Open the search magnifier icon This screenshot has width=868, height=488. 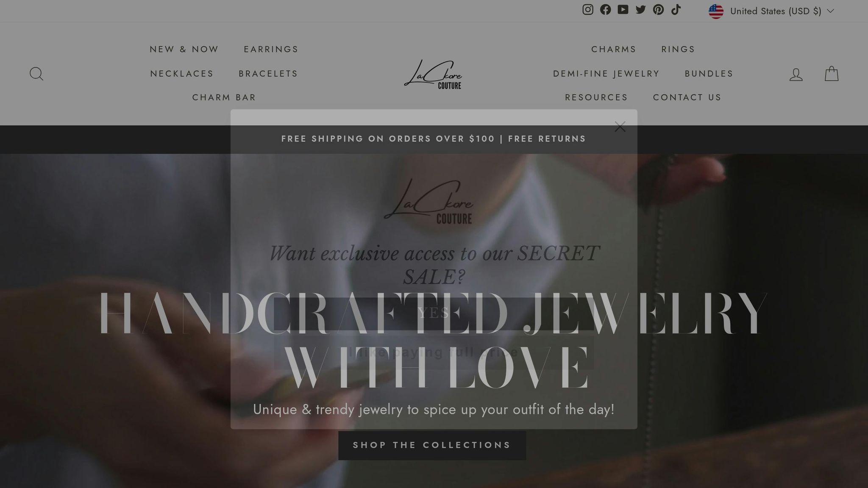coord(36,74)
